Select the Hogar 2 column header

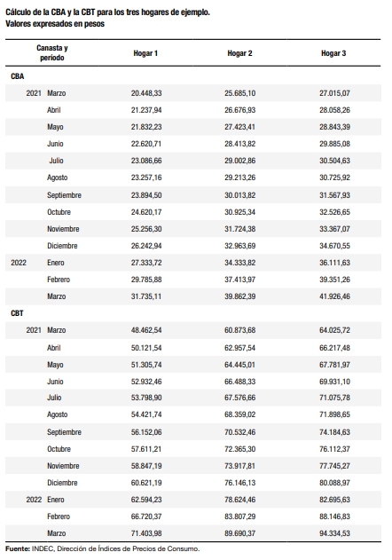pos(239,53)
